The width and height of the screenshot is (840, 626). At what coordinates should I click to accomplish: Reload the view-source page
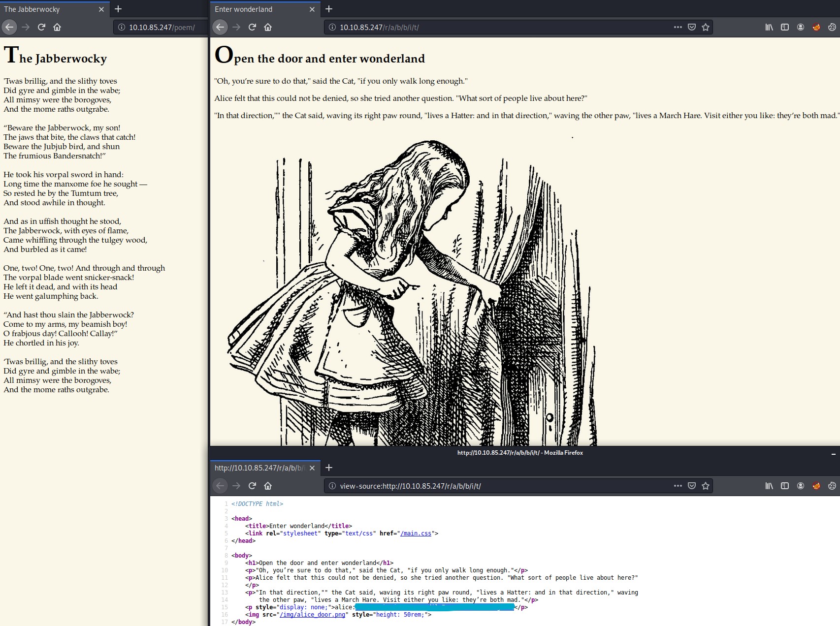[x=252, y=486]
